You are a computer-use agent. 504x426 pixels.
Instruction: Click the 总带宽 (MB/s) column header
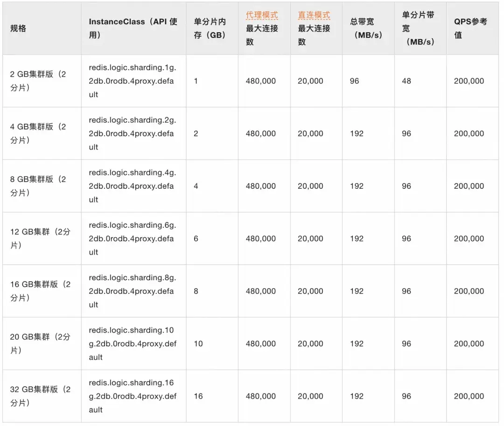(x=366, y=28)
